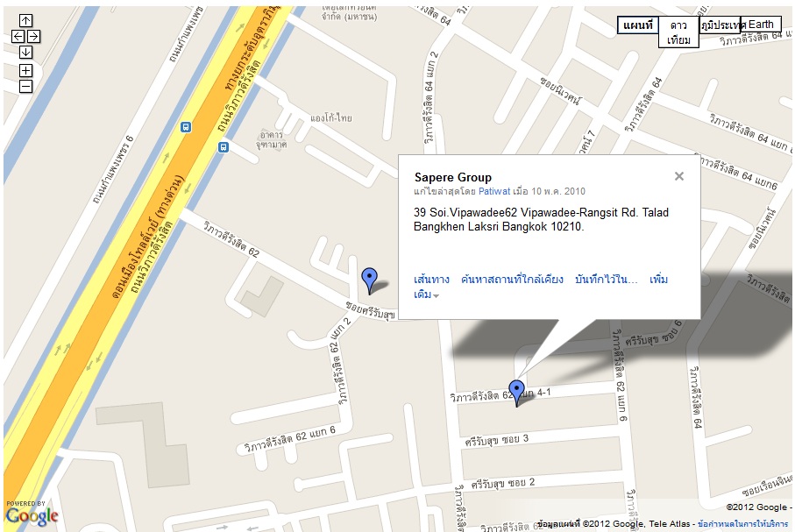Pan the map right with the arrow button

coord(34,36)
